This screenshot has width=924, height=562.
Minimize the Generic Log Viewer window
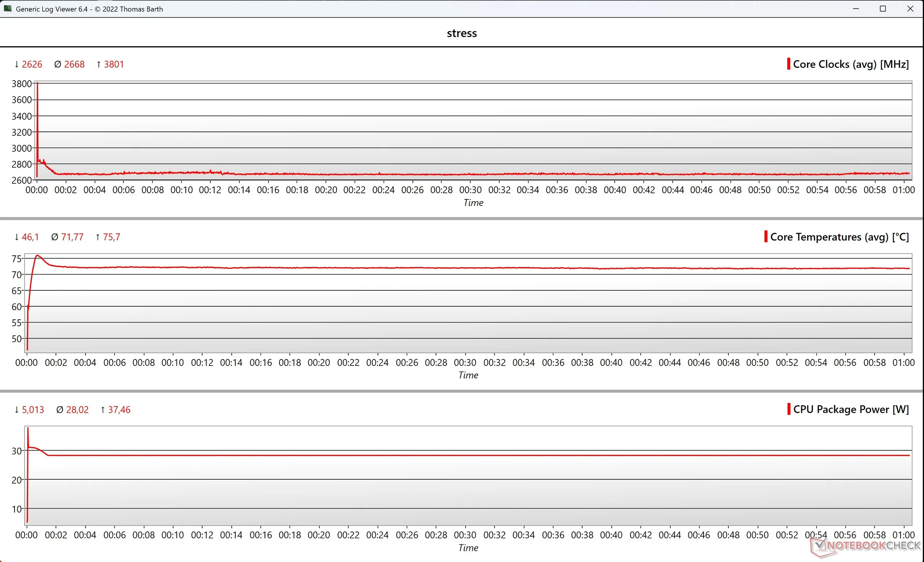click(856, 9)
